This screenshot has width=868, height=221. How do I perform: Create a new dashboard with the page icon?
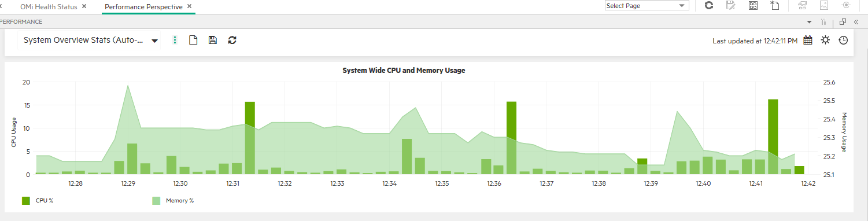[194, 40]
